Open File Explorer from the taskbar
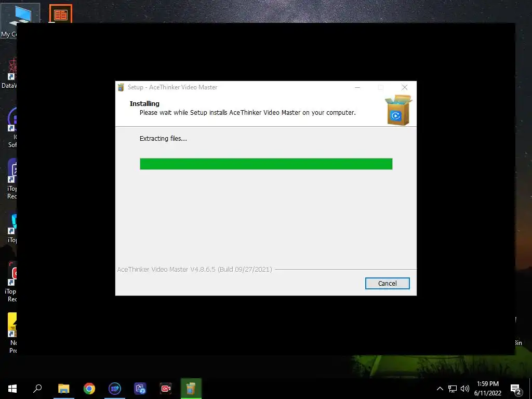The width and height of the screenshot is (532, 399). 63,389
